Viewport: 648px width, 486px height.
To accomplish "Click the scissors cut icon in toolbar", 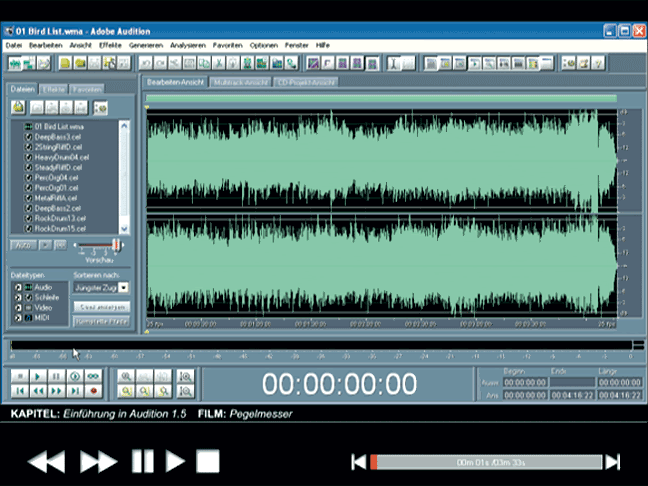I will point(219,63).
